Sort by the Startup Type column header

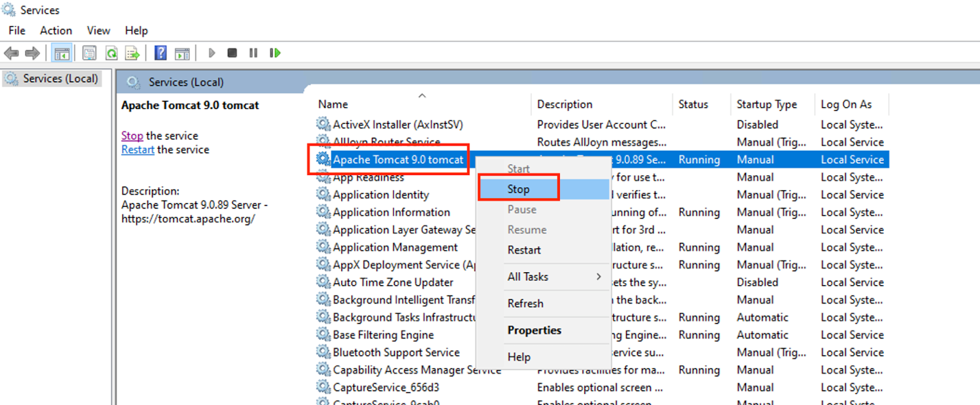pyautogui.click(x=767, y=105)
